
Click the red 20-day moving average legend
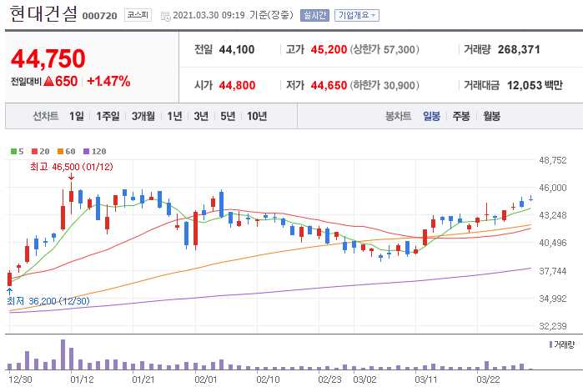[x=41, y=151]
